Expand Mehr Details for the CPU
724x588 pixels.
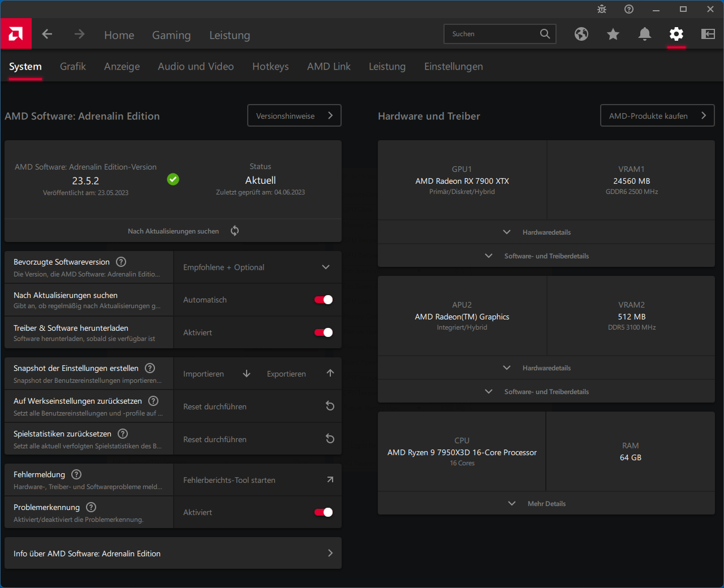point(546,504)
